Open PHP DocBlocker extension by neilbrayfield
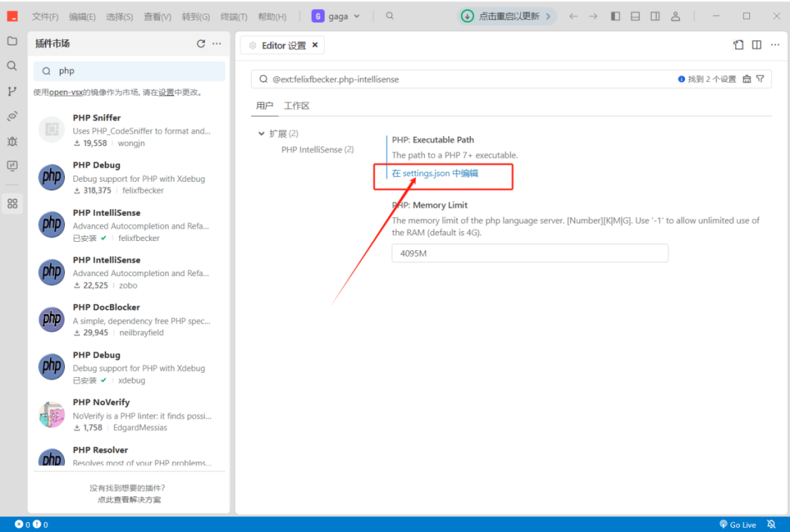 coord(129,319)
